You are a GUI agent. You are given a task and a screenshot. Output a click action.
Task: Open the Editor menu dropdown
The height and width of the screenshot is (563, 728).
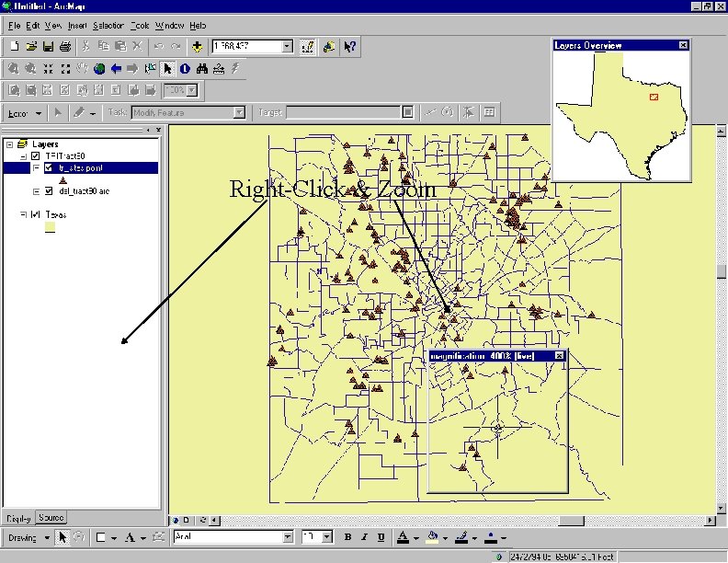pyautogui.click(x=25, y=113)
